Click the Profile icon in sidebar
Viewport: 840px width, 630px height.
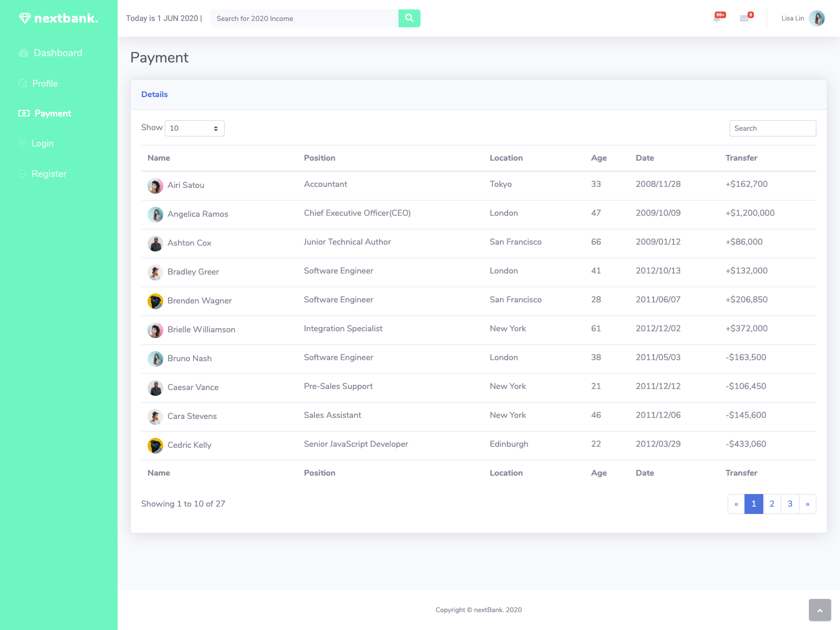[x=23, y=83]
